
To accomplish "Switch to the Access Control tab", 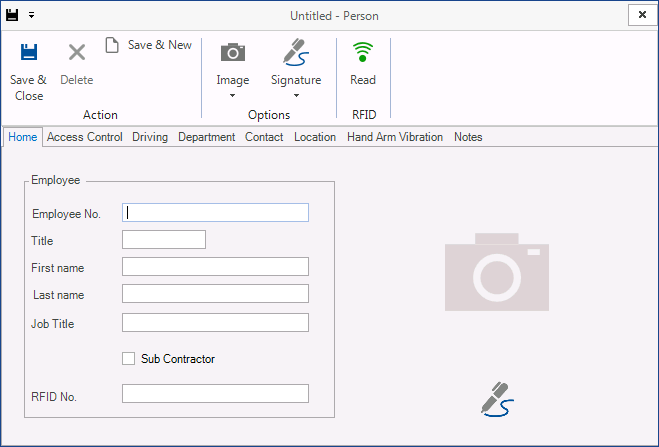I will point(84,137).
